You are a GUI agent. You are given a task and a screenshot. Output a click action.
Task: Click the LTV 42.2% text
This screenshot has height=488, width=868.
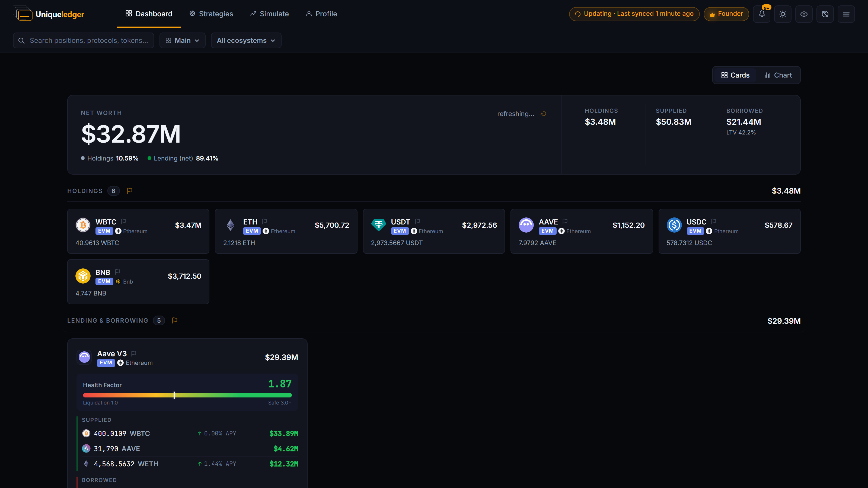point(741,132)
